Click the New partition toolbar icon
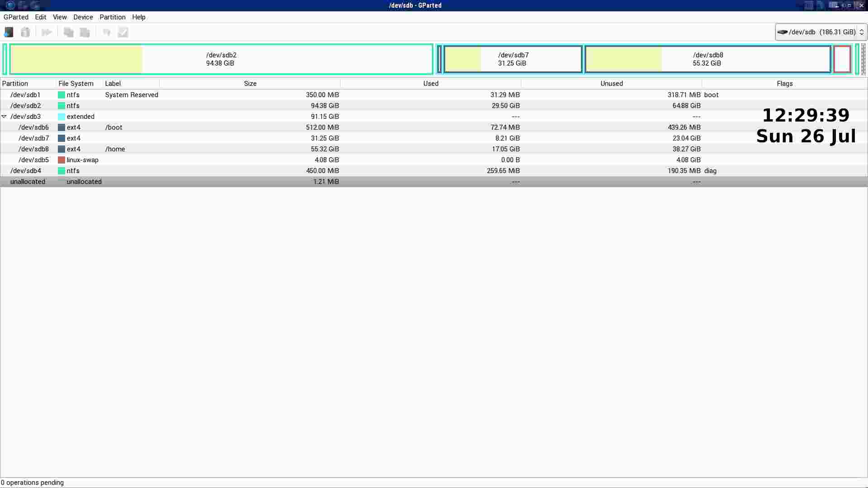 [9, 32]
